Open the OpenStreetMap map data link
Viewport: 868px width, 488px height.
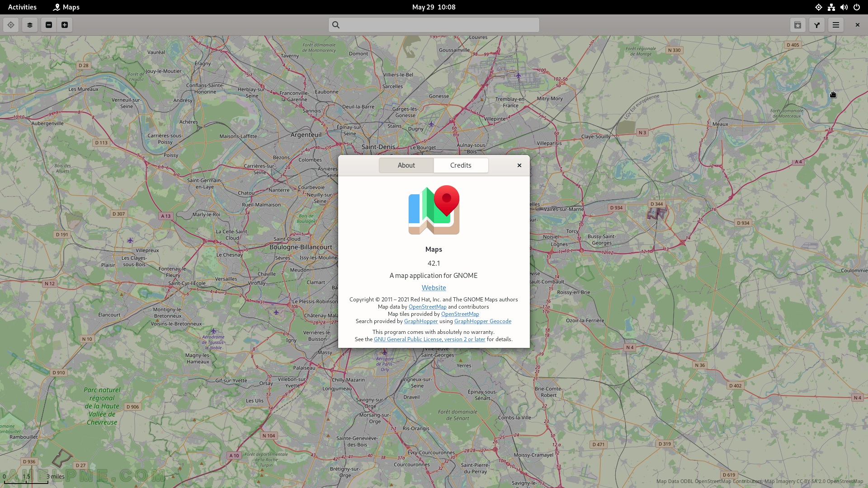tap(427, 307)
